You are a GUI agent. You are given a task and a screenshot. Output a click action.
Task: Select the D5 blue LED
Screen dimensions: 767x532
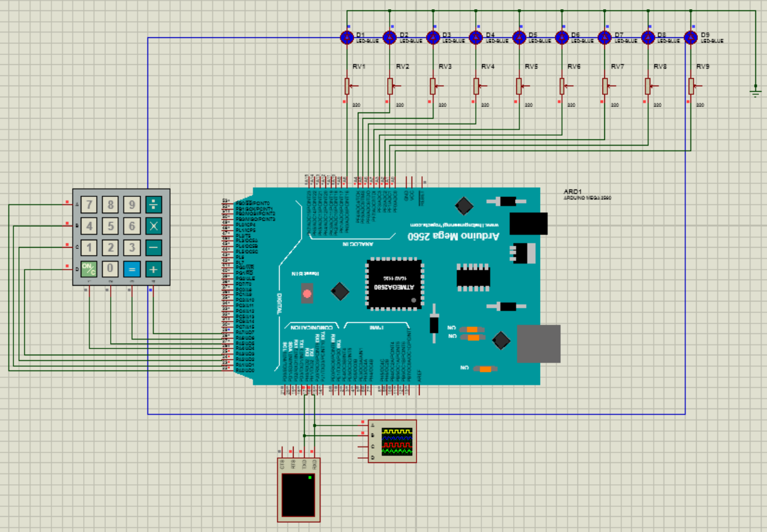click(x=519, y=38)
